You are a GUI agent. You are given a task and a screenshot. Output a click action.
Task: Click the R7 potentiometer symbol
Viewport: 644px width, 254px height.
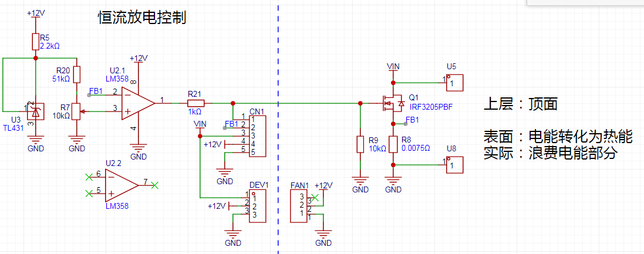[76, 111]
